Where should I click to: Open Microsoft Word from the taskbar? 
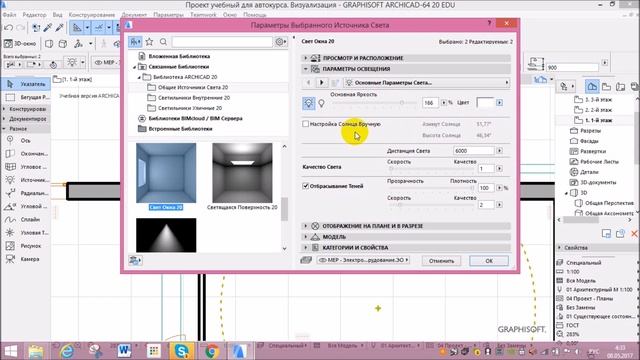[124, 351]
